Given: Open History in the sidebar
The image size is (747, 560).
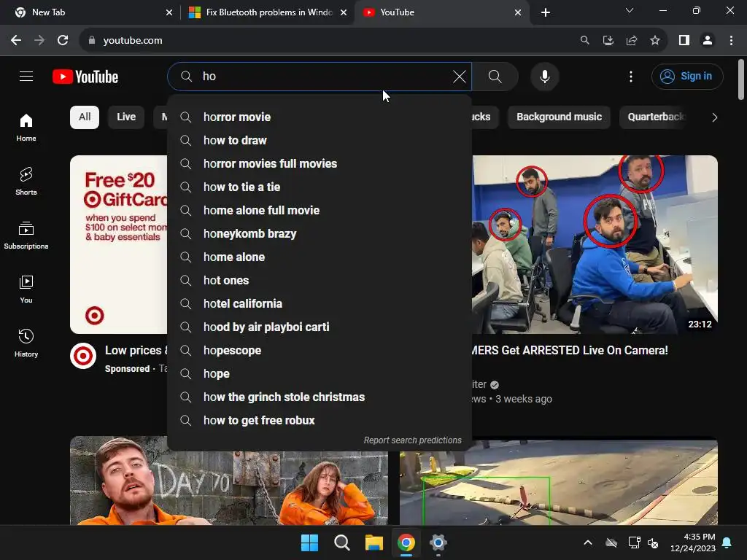Looking at the screenshot, I should pyautogui.click(x=26, y=343).
